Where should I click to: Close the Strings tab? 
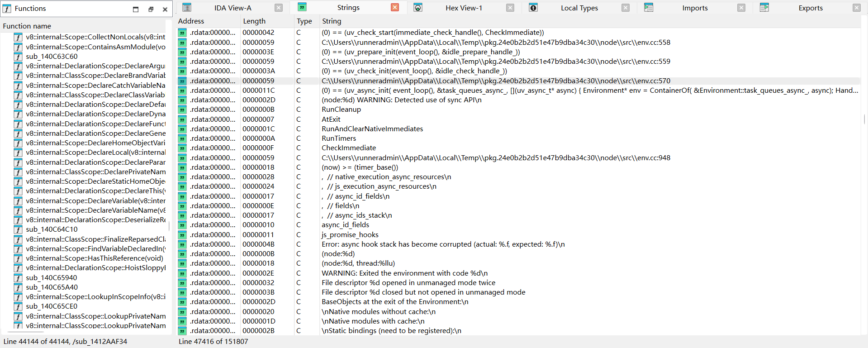point(395,8)
